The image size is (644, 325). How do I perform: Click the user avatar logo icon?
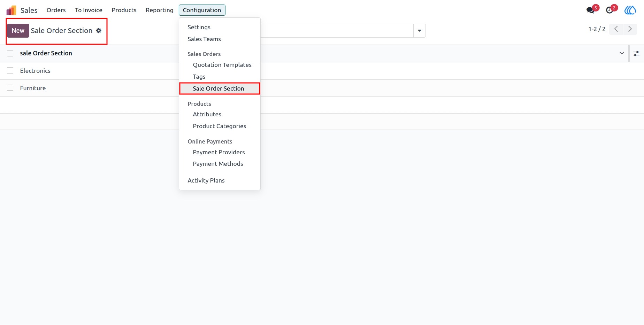(630, 10)
